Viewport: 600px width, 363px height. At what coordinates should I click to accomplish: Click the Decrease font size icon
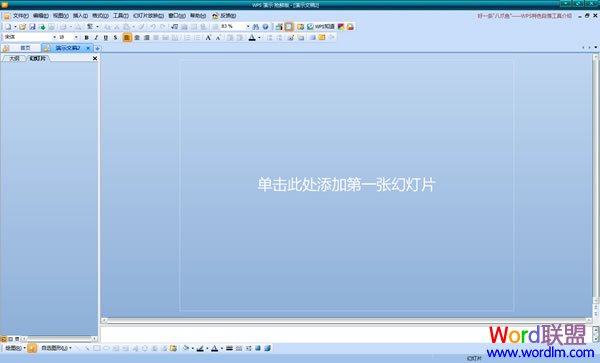(x=218, y=37)
